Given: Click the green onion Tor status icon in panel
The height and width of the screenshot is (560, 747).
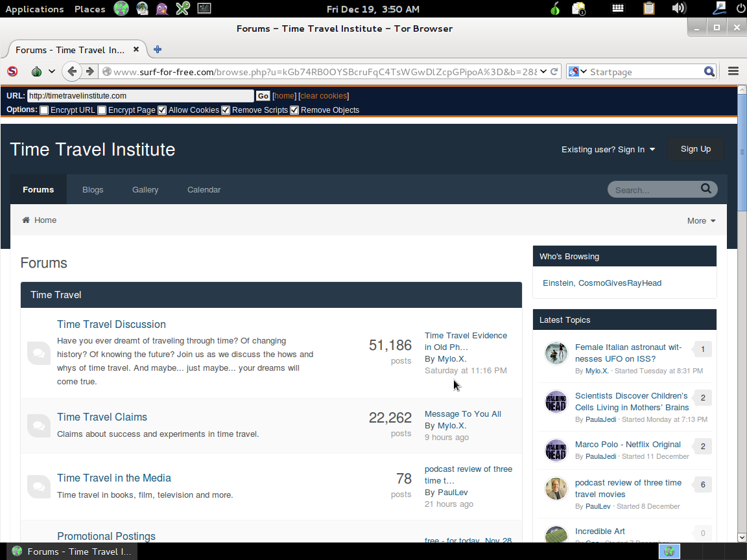Looking at the screenshot, I should [555, 8].
